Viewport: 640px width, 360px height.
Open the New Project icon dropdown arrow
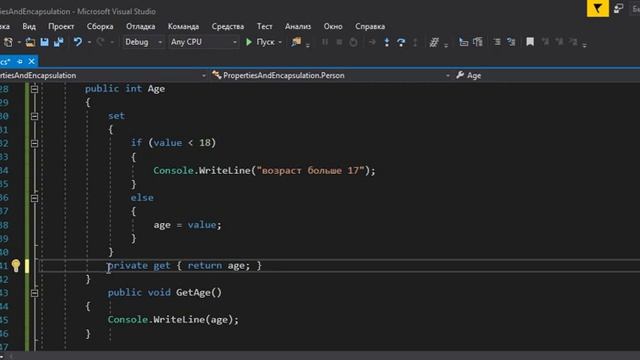click(19, 42)
